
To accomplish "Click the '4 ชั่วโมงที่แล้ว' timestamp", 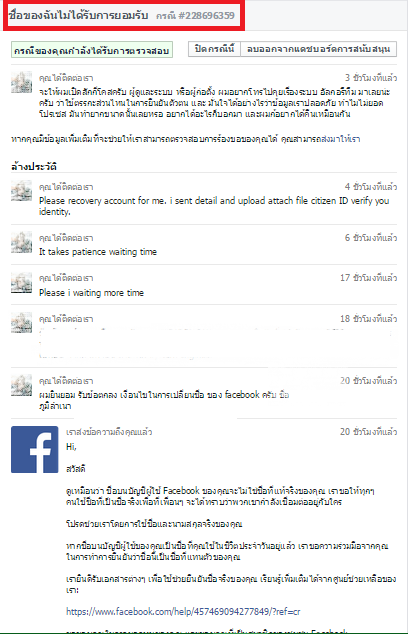I will (x=371, y=186).
